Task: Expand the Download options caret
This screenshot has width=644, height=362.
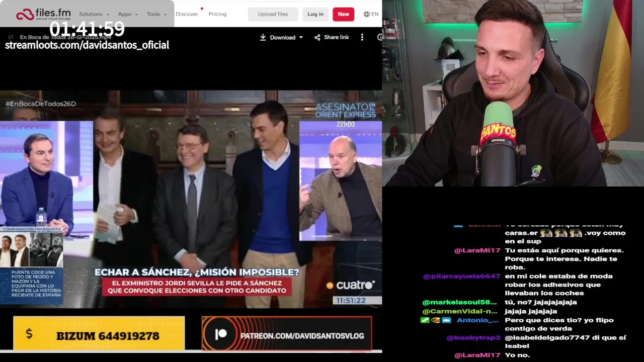Action: pyautogui.click(x=301, y=37)
